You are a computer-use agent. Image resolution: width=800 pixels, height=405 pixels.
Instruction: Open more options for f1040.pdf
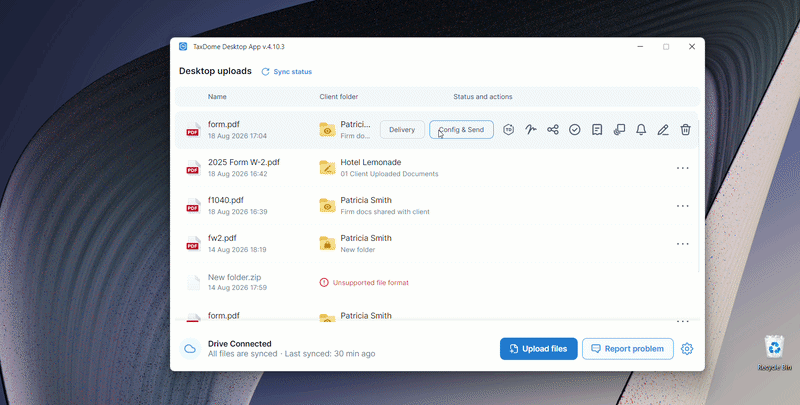click(x=683, y=206)
